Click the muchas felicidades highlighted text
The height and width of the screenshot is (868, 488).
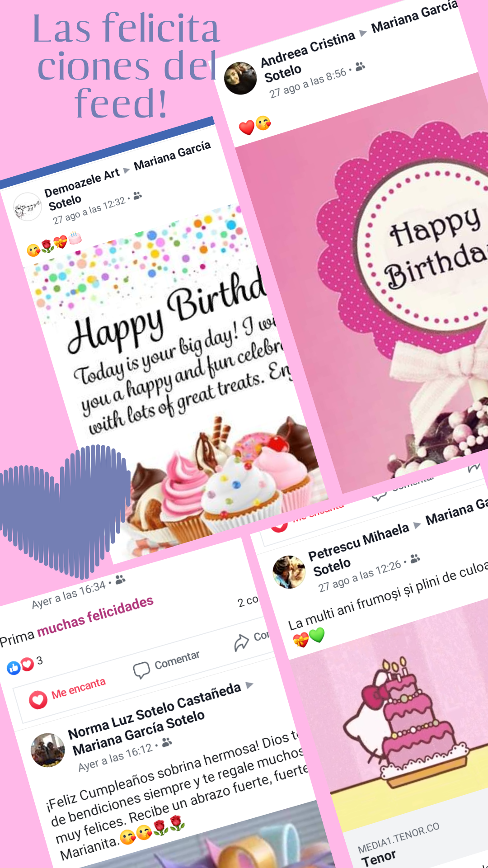pyautogui.click(x=95, y=616)
